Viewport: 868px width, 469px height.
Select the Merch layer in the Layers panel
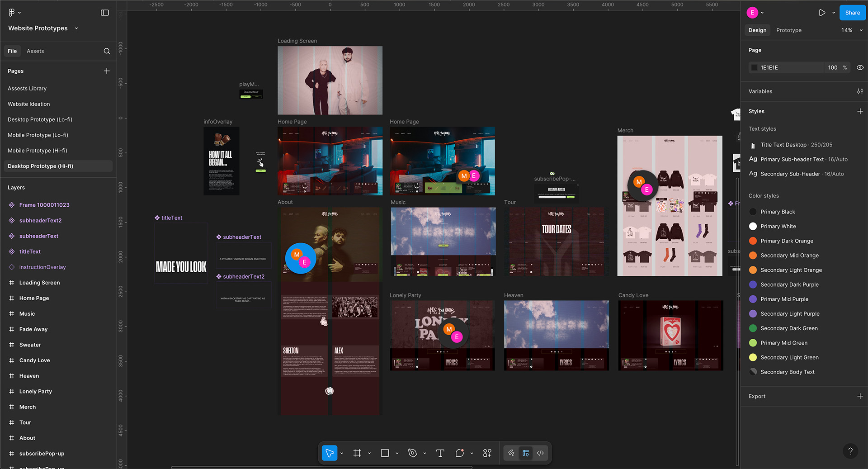click(x=28, y=407)
